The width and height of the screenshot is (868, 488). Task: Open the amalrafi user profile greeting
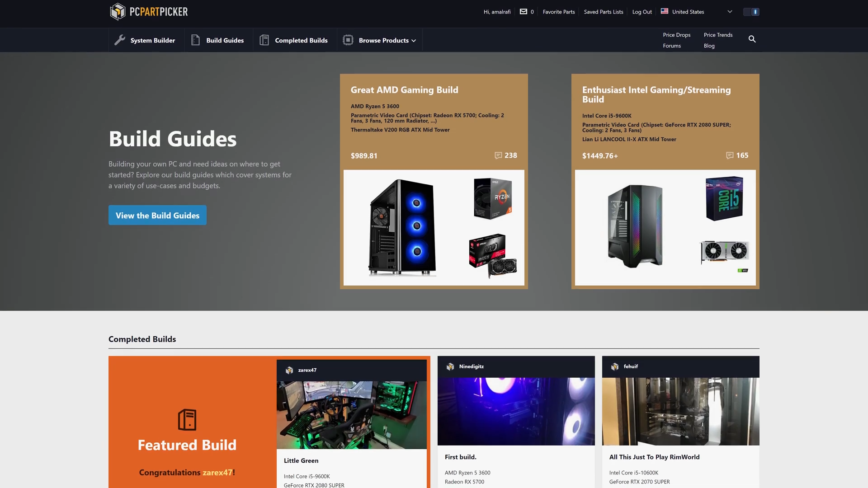(497, 12)
